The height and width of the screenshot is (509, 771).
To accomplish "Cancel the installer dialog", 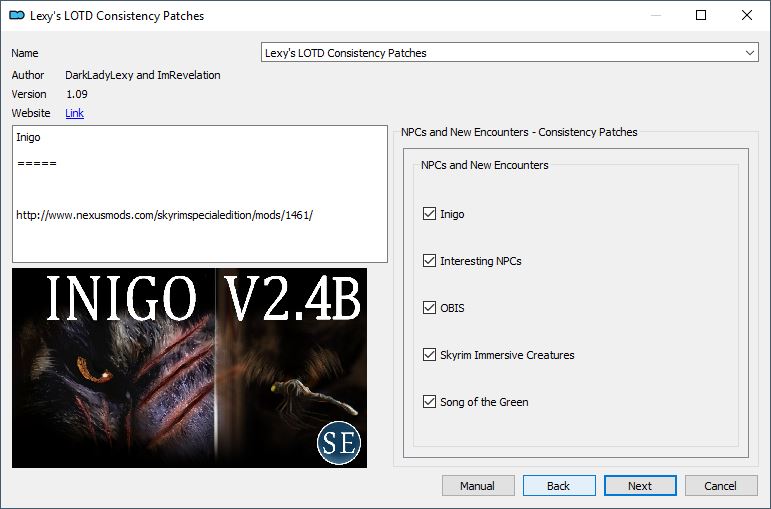I will 721,486.
